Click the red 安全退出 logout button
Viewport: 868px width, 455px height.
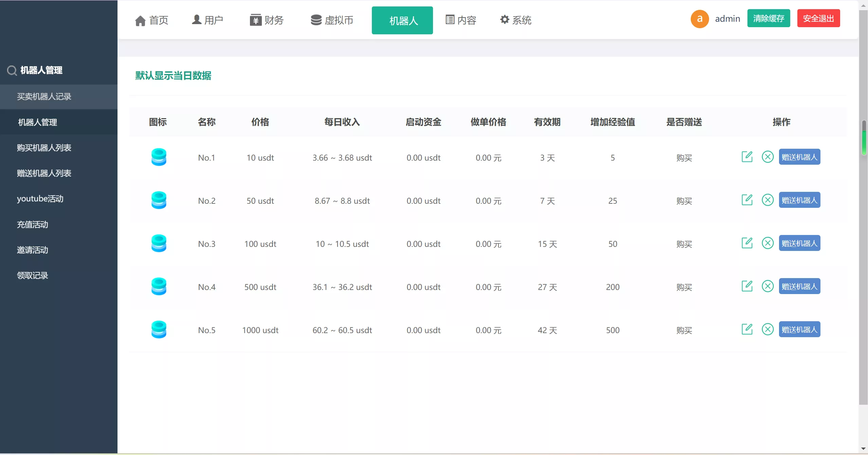tap(818, 18)
